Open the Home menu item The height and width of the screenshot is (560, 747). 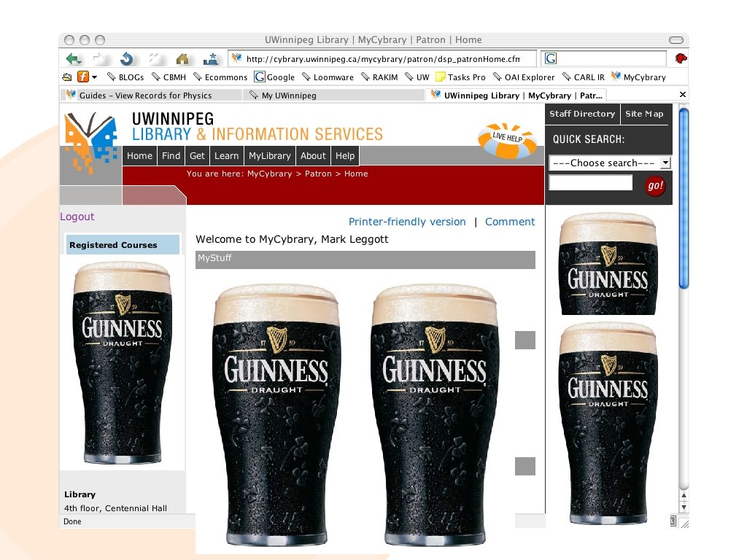(x=139, y=156)
